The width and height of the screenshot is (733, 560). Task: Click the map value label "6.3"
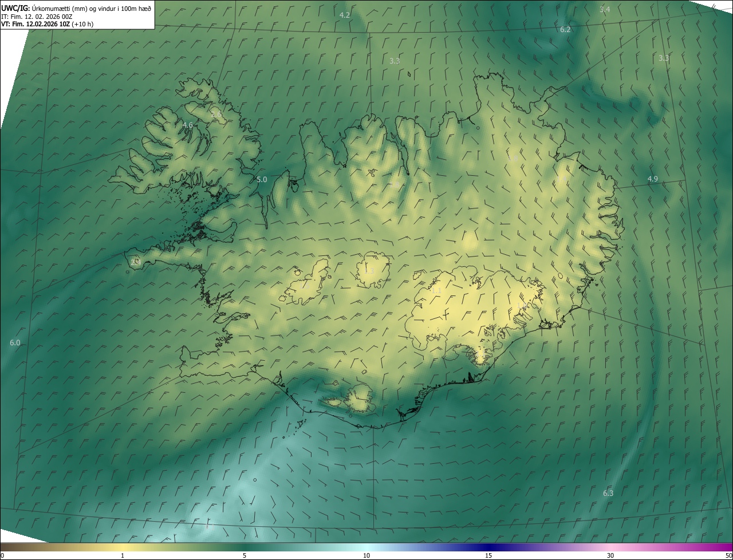click(608, 493)
